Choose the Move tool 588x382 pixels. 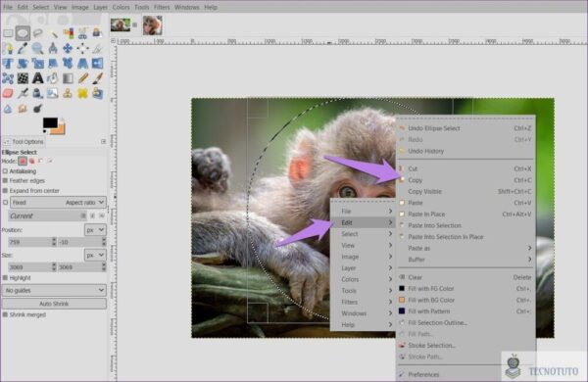coord(68,48)
